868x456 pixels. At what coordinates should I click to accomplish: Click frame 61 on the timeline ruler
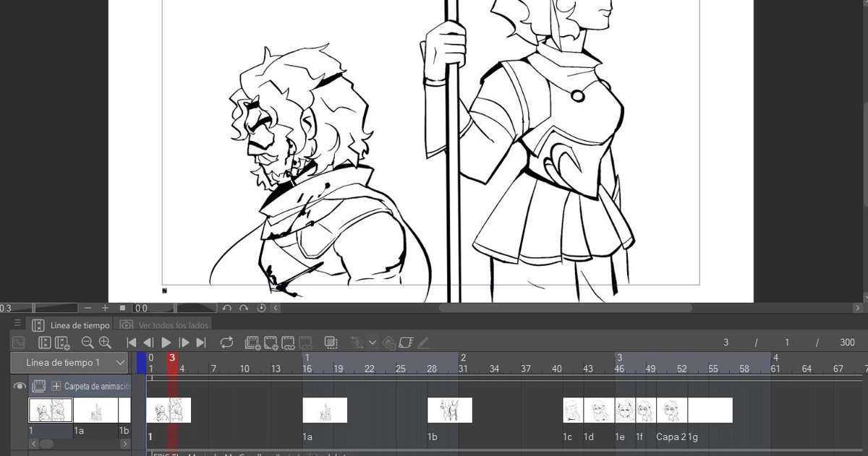pyautogui.click(x=775, y=369)
